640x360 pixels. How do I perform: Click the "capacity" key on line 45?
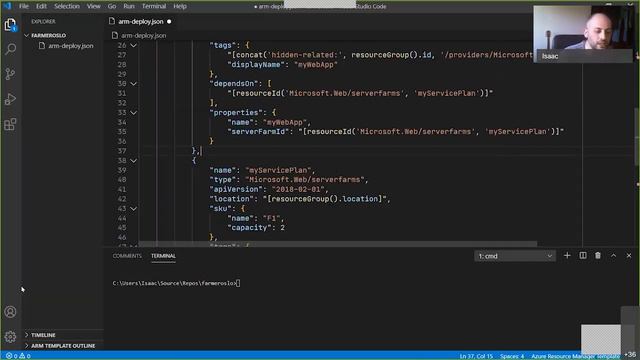249,227
